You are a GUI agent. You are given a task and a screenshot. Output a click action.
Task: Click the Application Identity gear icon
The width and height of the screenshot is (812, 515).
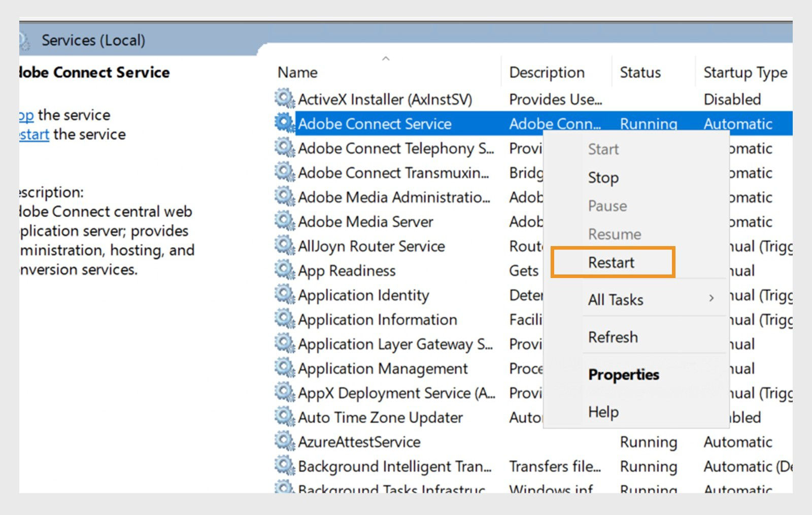coord(284,295)
